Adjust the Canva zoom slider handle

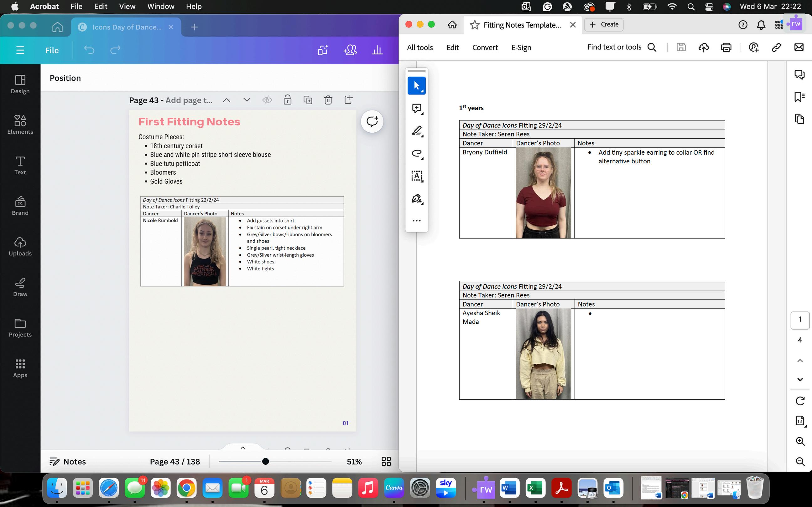[265, 461]
